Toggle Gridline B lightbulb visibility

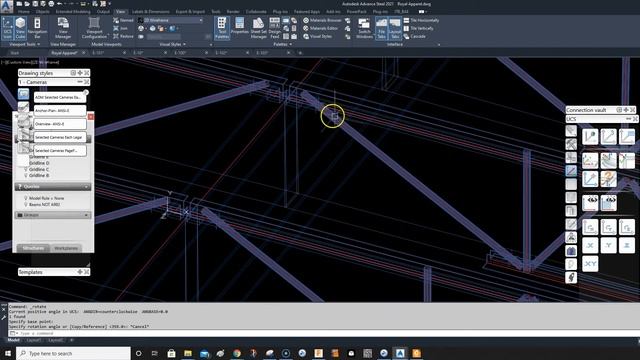(26, 176)
